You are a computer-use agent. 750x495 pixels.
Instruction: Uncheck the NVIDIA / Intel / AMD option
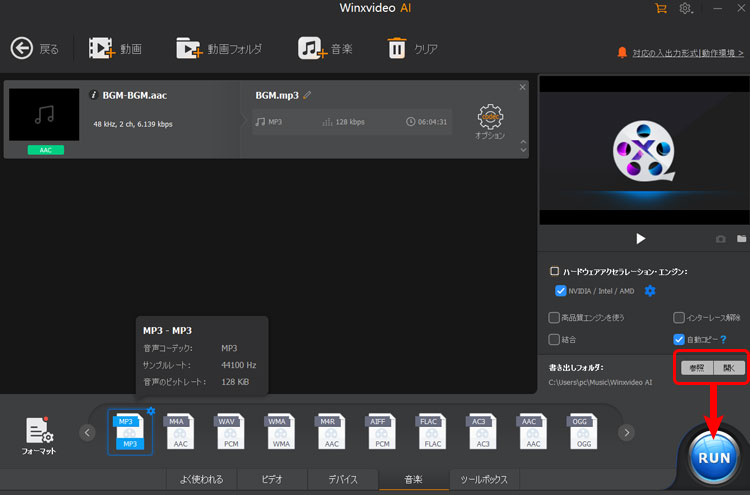[561, 291]
